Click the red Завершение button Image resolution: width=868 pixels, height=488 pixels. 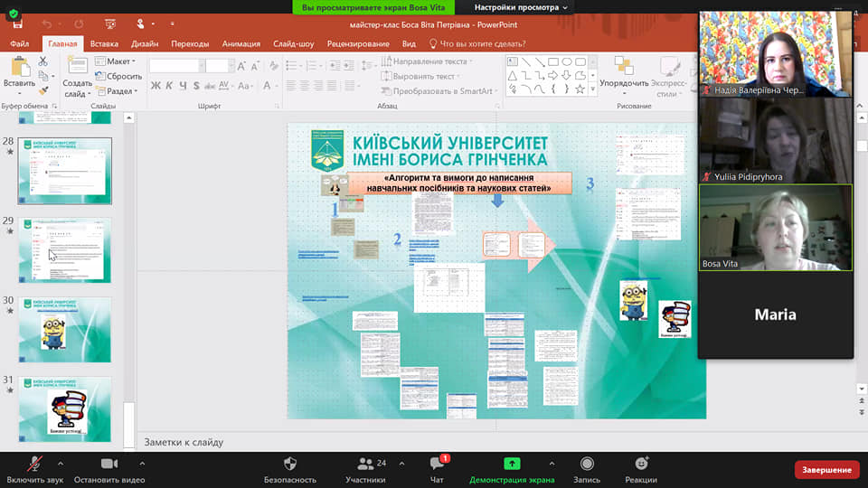tap(826, 470)
